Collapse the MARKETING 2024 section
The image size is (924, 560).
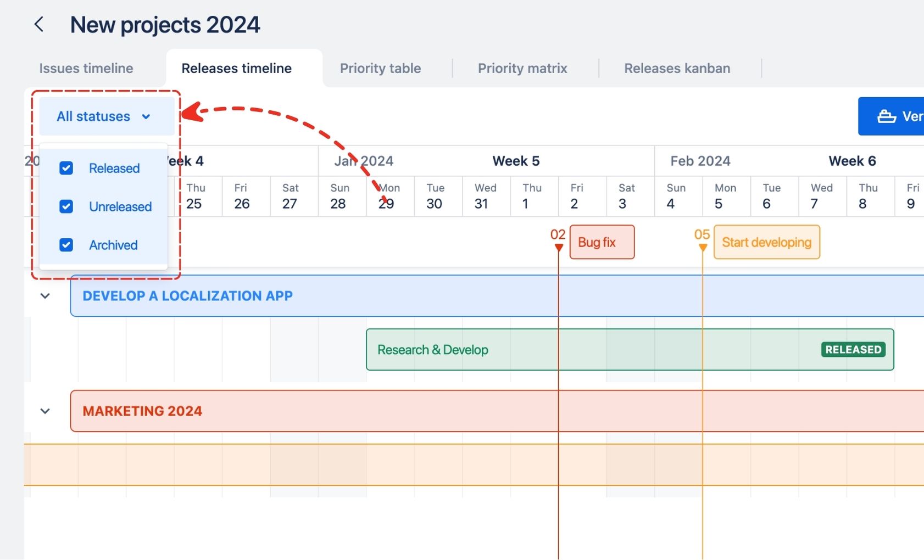point(45,411)
